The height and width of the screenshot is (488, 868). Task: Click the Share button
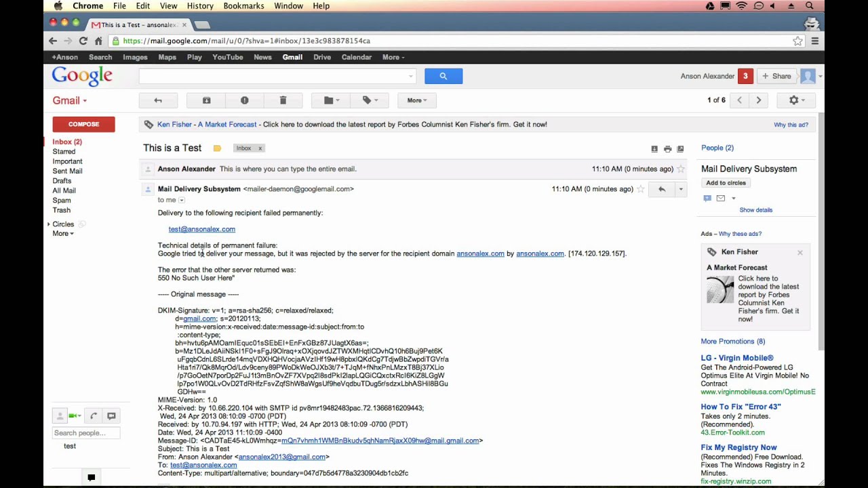click(x=776, y=76)
